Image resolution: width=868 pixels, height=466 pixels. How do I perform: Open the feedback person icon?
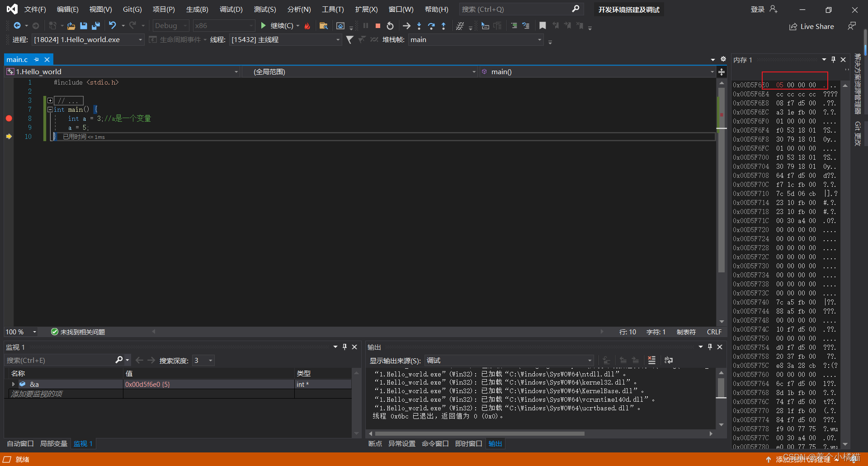click(852, 26)
